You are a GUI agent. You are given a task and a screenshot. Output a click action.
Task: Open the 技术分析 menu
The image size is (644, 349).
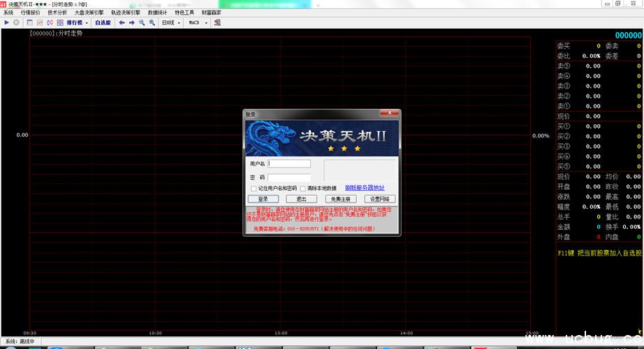[57, 13]
